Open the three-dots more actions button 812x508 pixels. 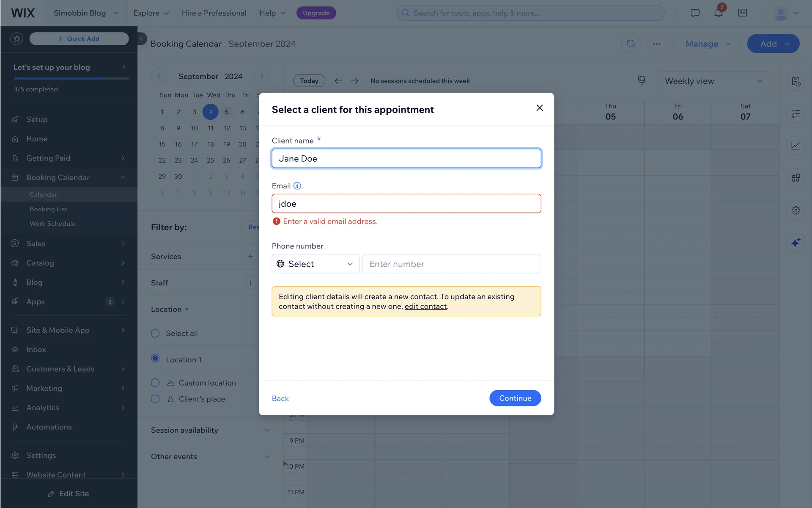656,44
